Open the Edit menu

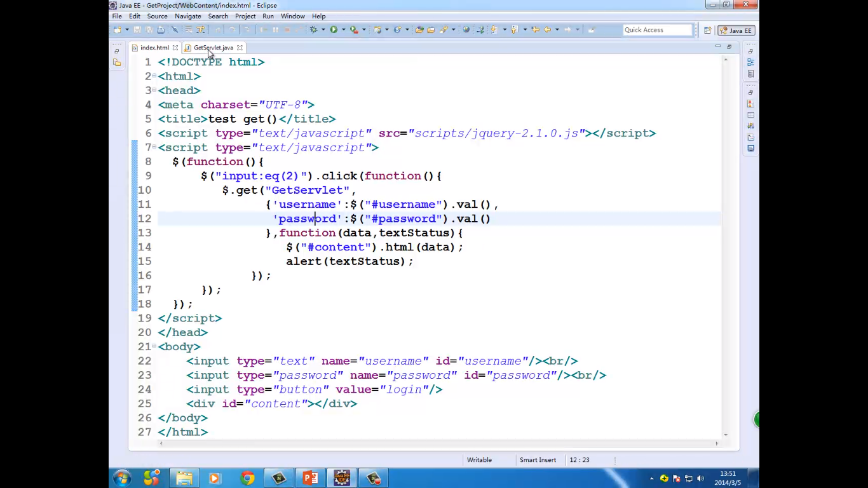pyautogui.click(x=135, y=16)
